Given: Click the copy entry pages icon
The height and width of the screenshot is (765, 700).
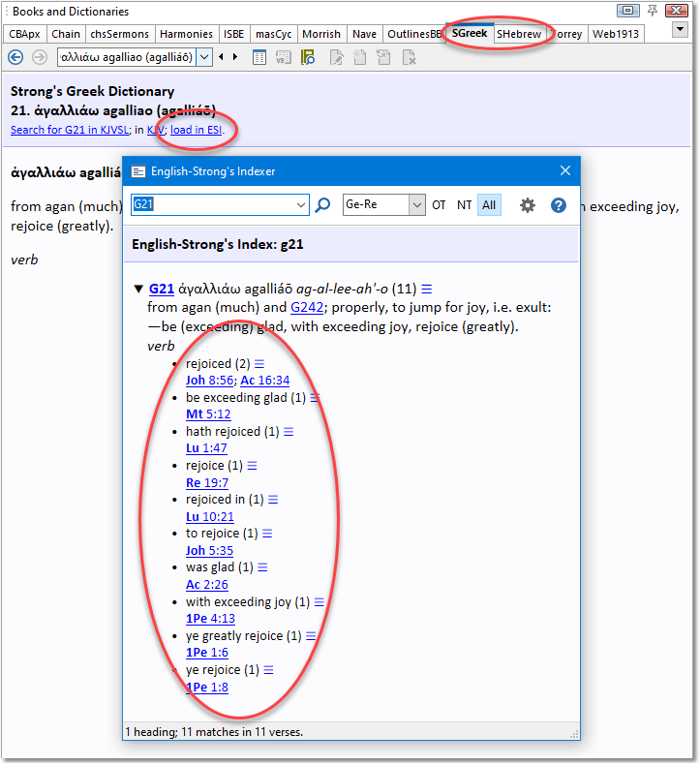Looking at the screenshot, I should click(x=384, y=57).
